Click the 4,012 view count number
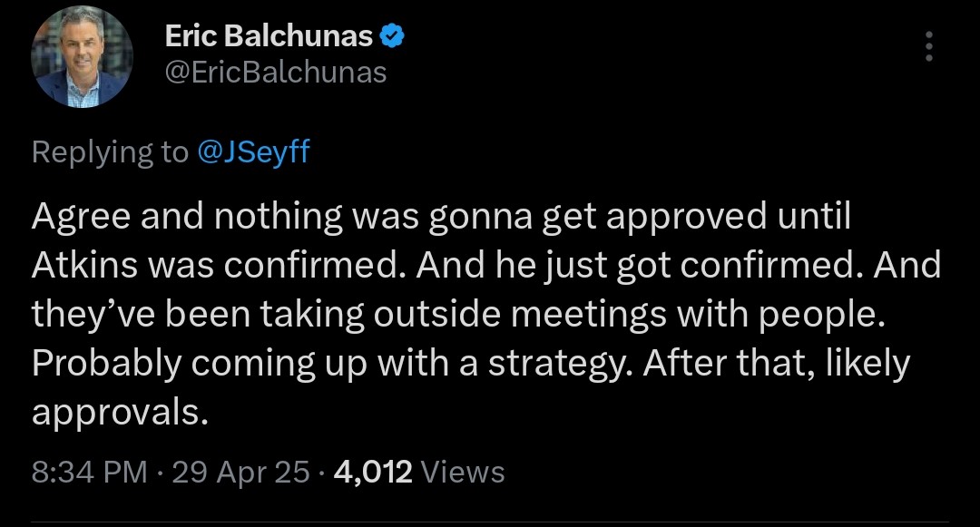 tap(374, 472)
